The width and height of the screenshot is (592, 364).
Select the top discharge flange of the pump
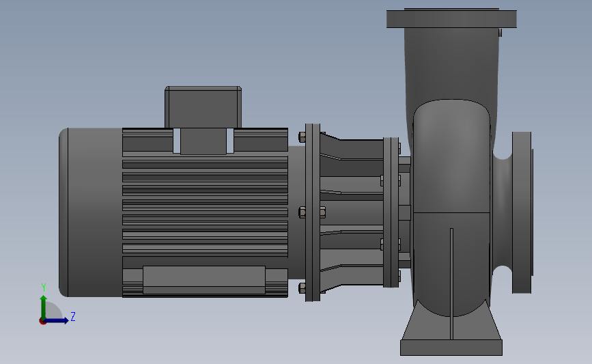point(451,18)
